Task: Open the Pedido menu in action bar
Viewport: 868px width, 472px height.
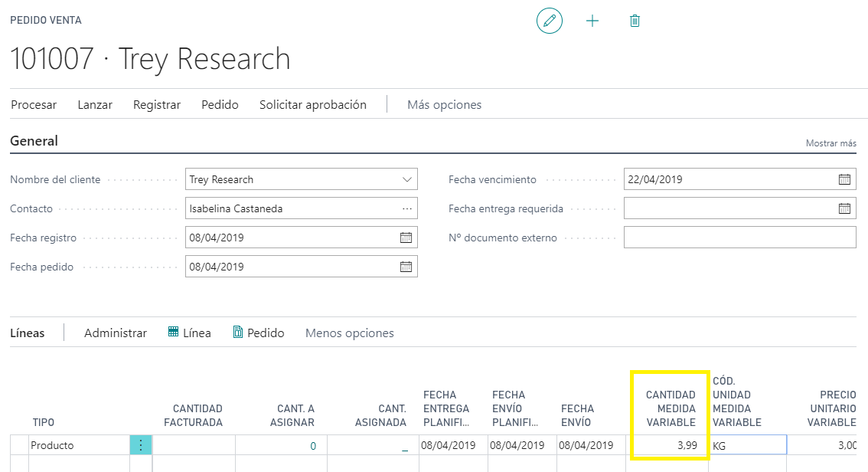Action: click(220, 105)
